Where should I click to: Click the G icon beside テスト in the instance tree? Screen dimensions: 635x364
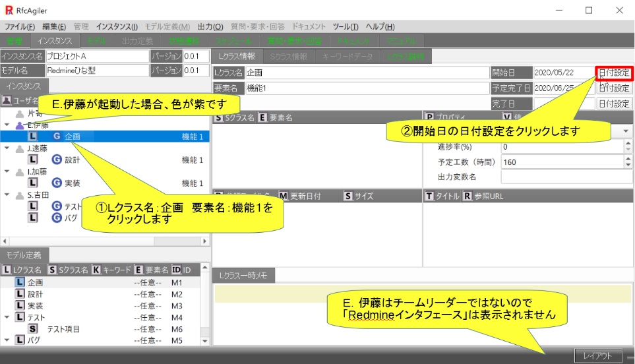pyautogui.click(x=57, y=206)
